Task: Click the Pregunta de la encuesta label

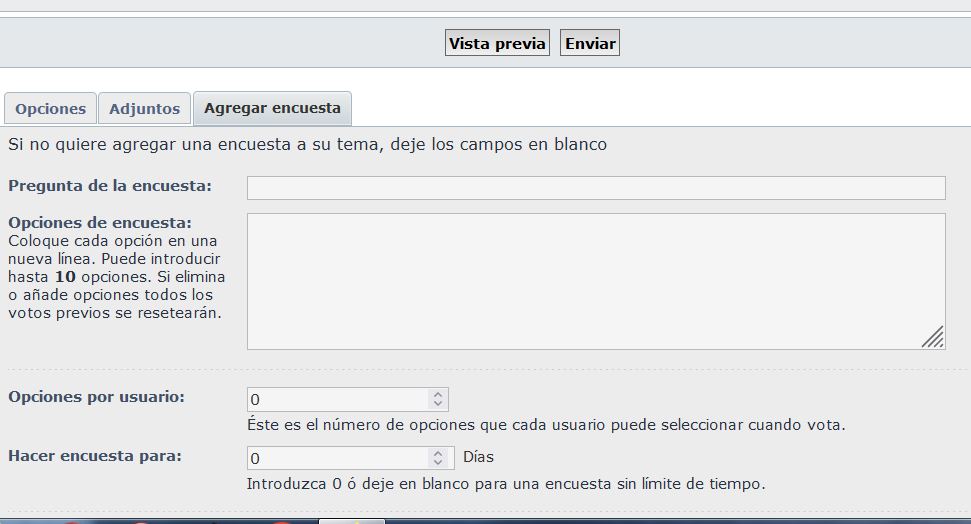Action: pos(110,186)
